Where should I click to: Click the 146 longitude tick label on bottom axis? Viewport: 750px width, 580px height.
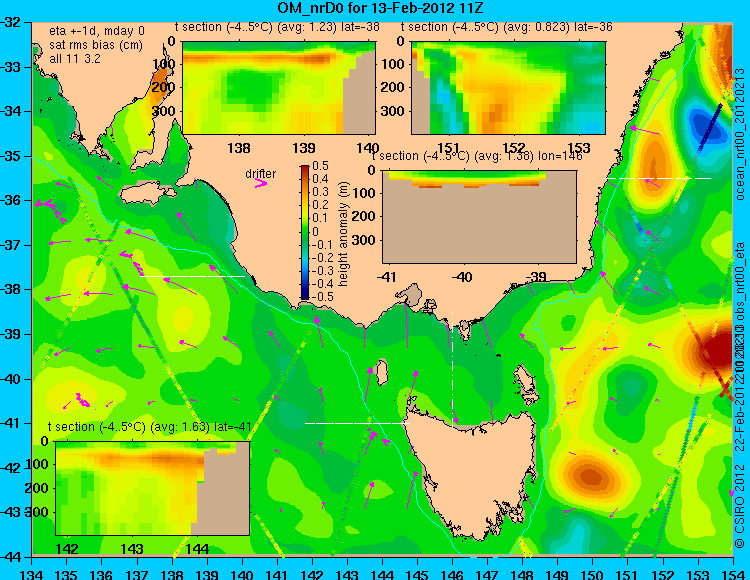click(452, 574)
